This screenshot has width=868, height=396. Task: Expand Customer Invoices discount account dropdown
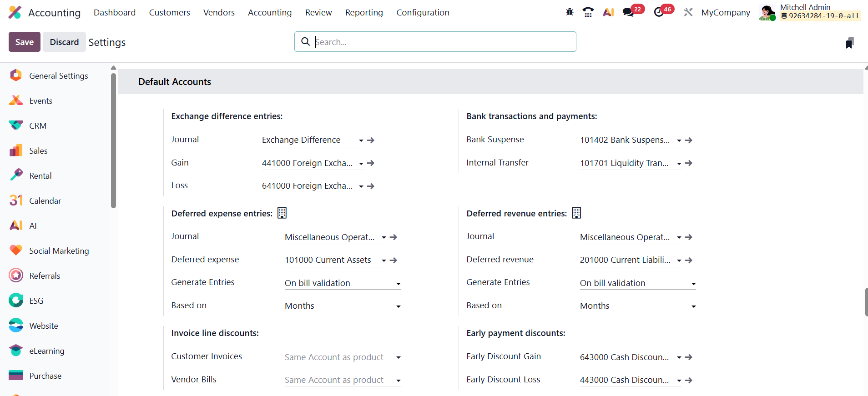click(398, 357)
